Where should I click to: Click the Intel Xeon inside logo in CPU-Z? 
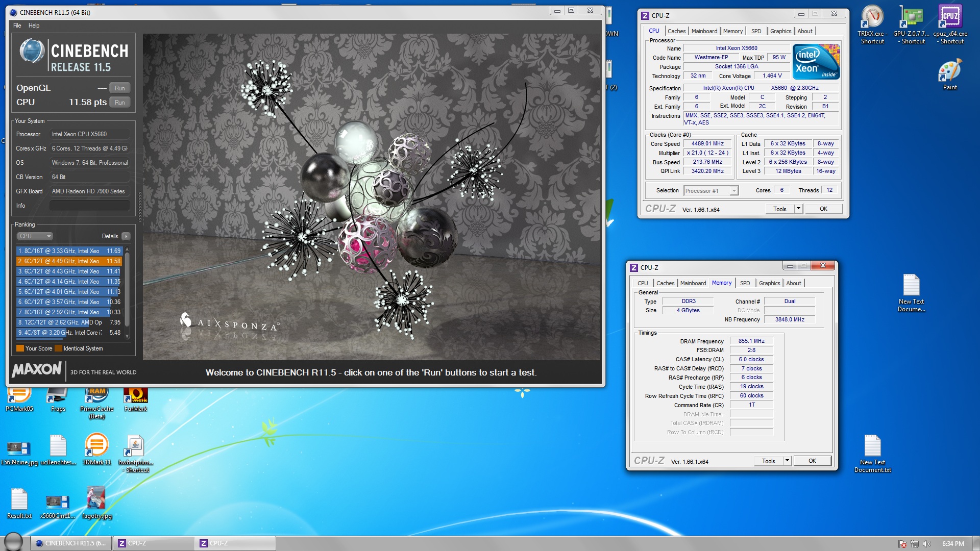[816, 62]
